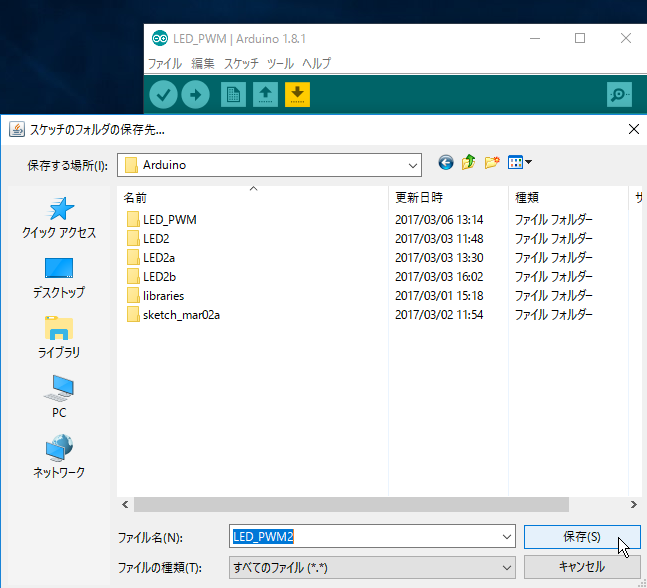Click the キャンセル button
The width and height of the screenshot is (647, 588).
(582, 567)
